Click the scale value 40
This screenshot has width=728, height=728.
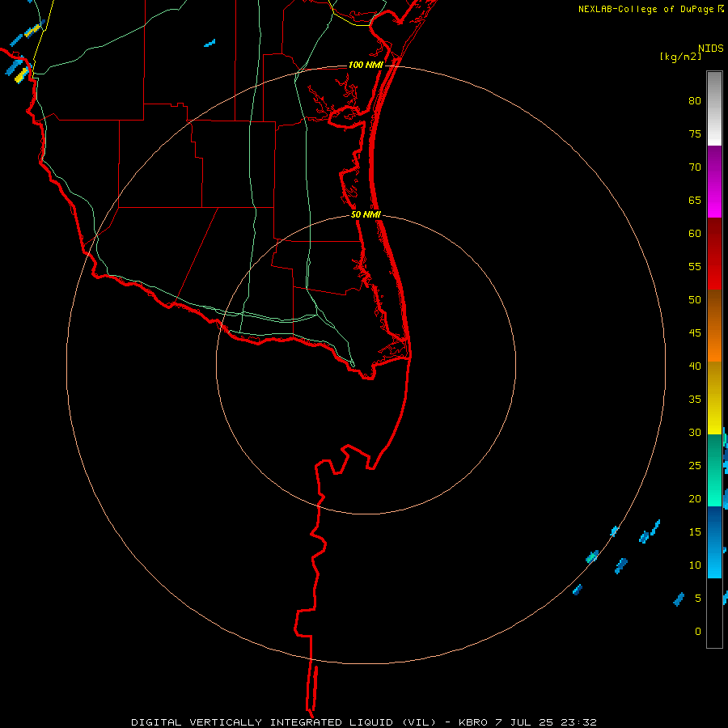point(695,366)
